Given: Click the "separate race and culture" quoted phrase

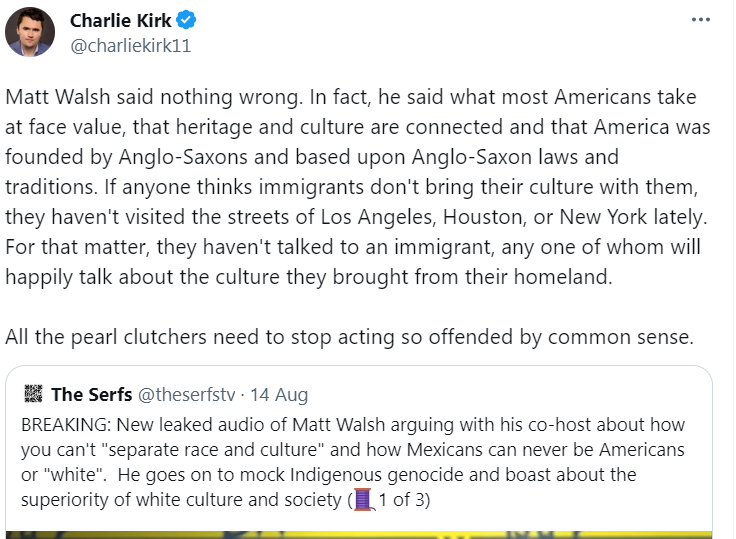Looking at the screenshot, I should tap(215, 450).
